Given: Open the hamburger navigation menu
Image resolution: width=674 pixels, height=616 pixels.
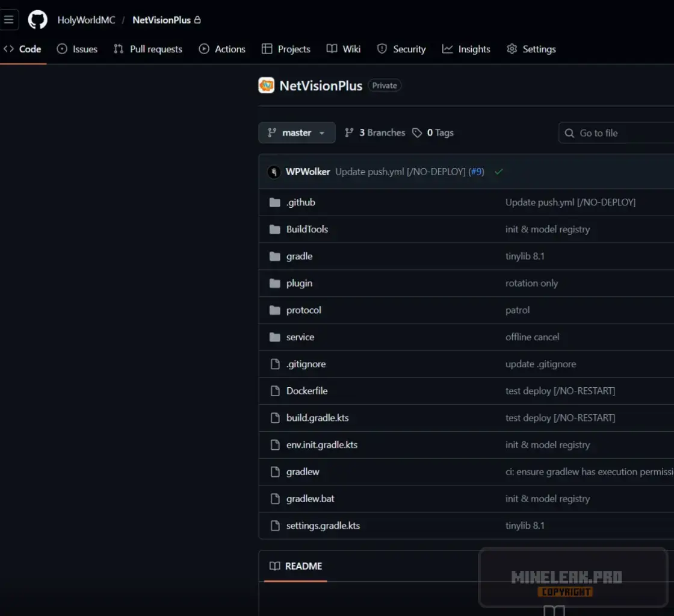Looking at the screenshot, I should (9, 20).
